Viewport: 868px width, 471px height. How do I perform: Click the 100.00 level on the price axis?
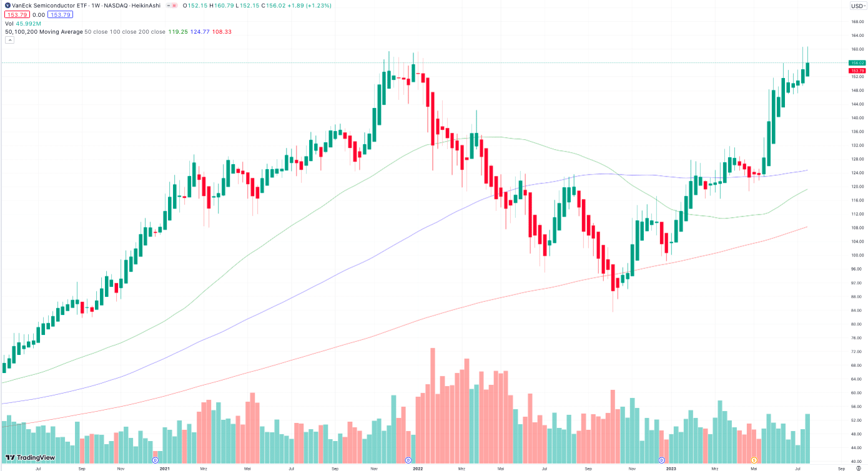[x=857, y=255]
